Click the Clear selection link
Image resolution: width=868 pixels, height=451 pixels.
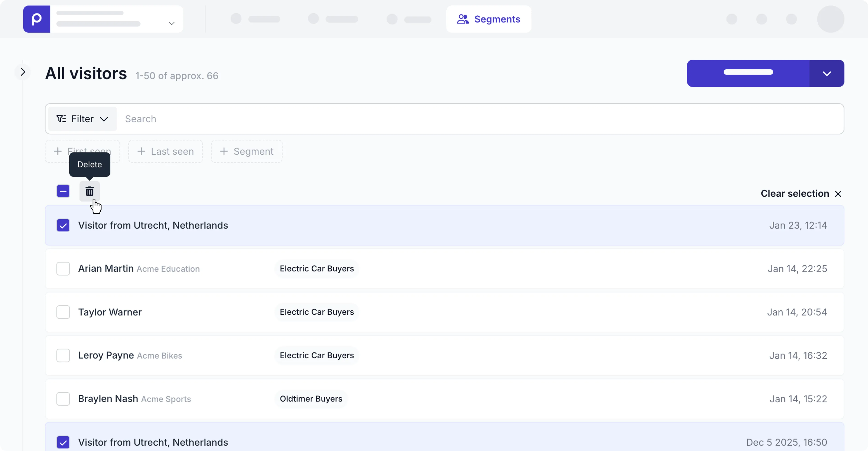tap(795, 194)
